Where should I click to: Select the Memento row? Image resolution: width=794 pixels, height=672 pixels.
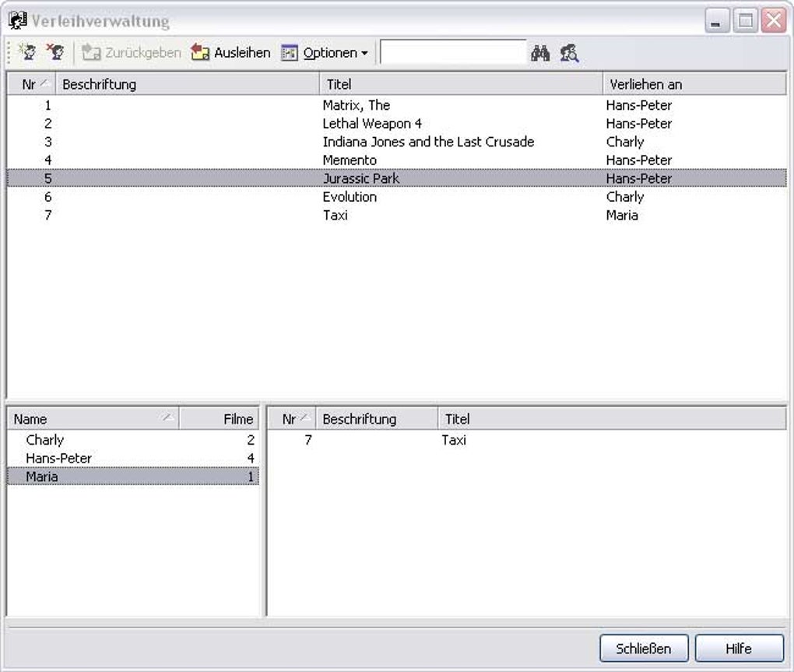[396, 160]
